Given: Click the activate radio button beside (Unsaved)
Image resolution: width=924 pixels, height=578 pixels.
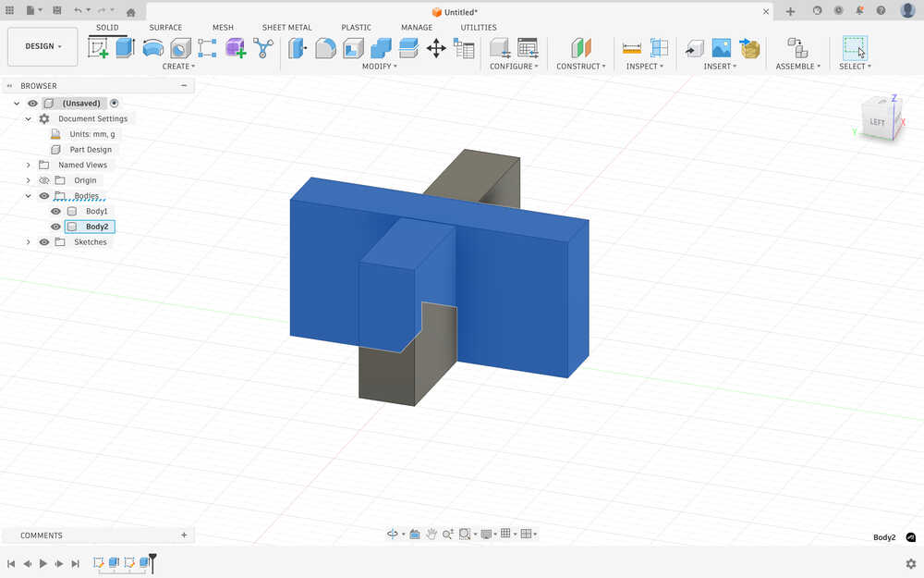Looking at the screenshot, I should pyautogui.click(x=115, y=104).
